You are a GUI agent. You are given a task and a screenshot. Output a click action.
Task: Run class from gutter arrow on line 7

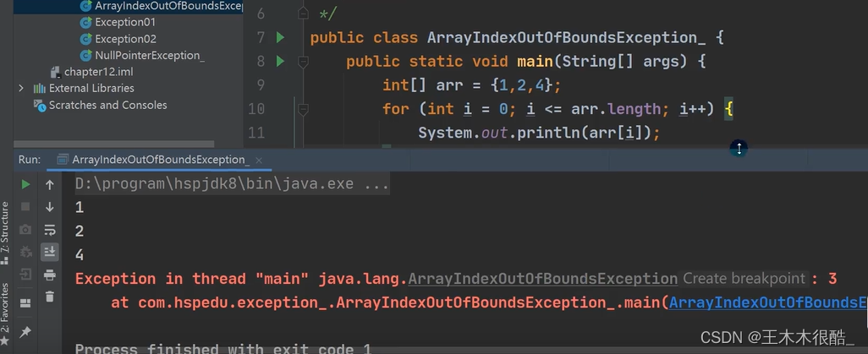coord(280,38)
